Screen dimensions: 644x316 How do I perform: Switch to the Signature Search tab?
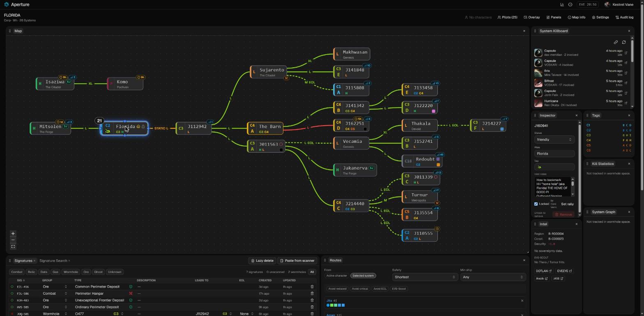coord(53,261)
